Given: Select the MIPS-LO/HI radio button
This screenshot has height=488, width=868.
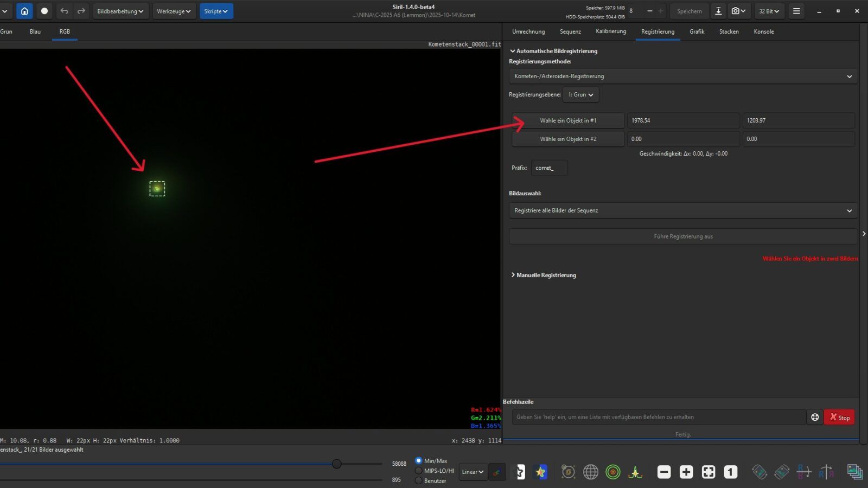Looking at the screenshot, I should coord(418,471).
